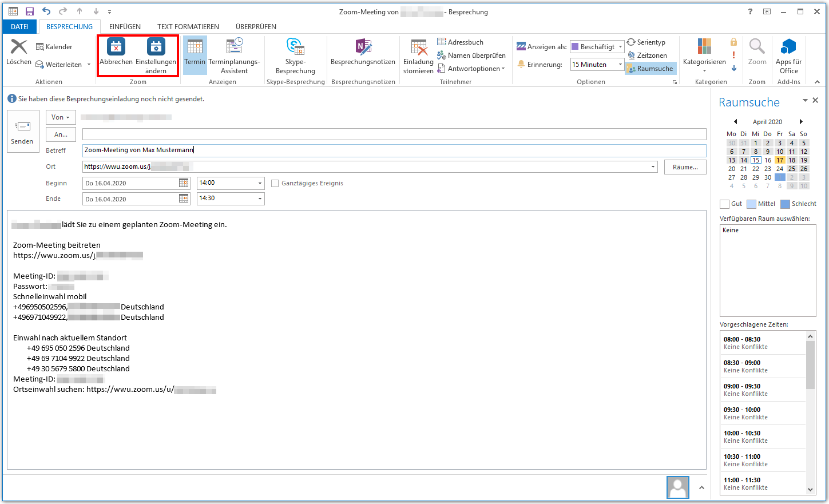Click the Räume... button
This screenshot has width=829, height=504.
[x=685, y=167]
